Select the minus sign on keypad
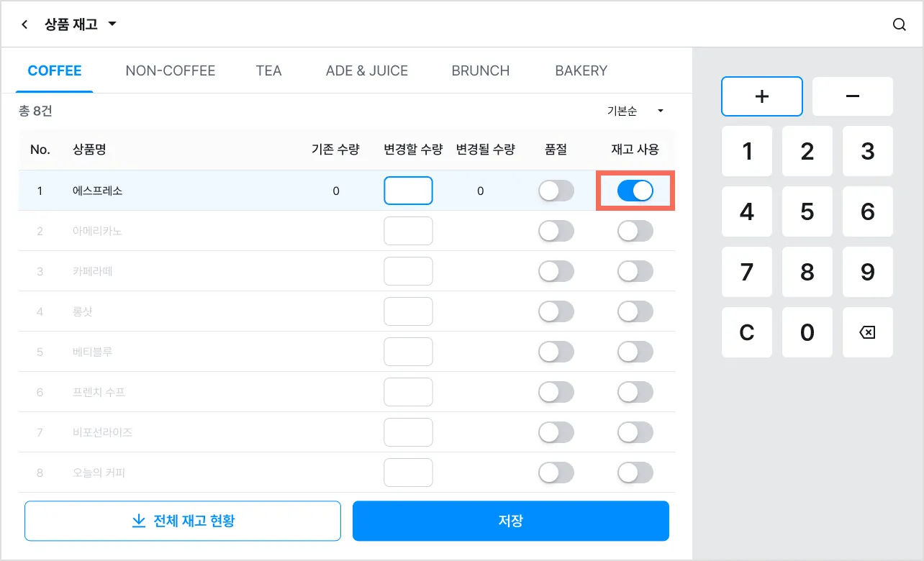This screenshot has height=561, width=924. (853, 96)
